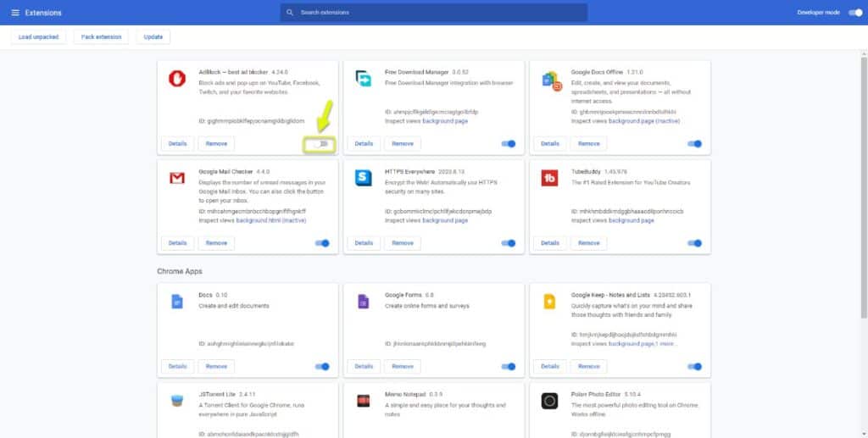This screenshot has height=438, width=868.
Task: Click the Load unpacked button
Action: 39,37
